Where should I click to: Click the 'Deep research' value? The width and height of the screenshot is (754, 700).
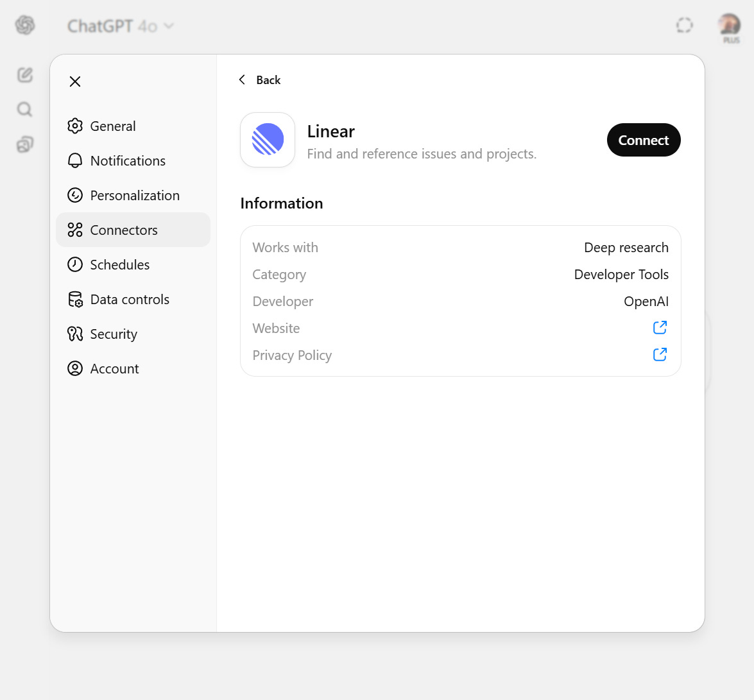(626, 248)
